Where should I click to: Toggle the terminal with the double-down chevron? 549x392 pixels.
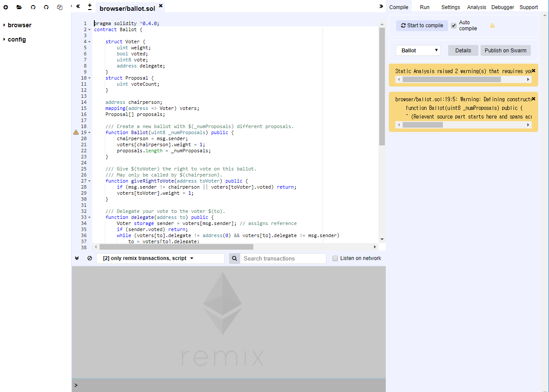click(77, 258)
